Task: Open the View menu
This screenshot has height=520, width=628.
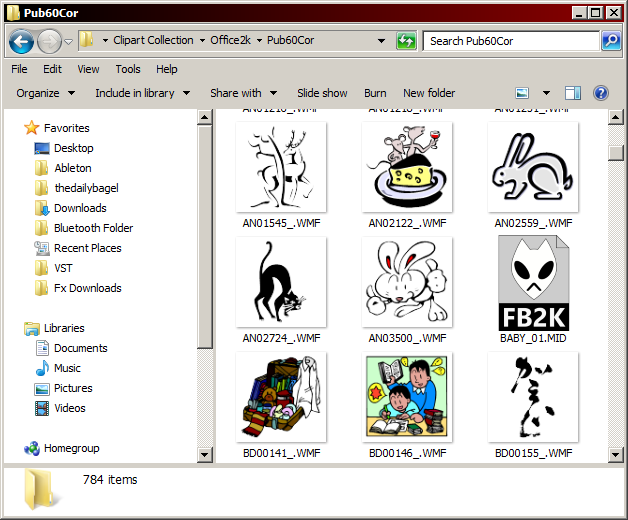Action: pyautogui.click(x=88, y=69)
